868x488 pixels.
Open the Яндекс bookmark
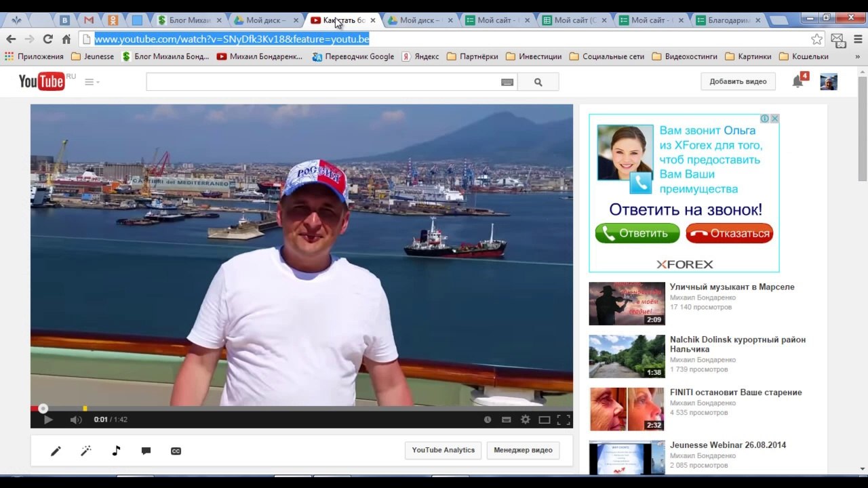point(420,57)
